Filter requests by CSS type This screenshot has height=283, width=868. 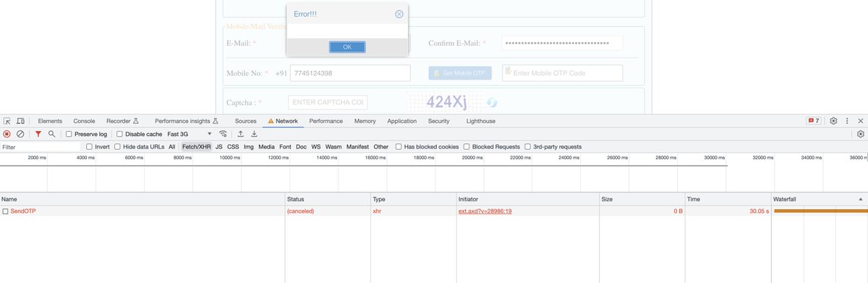coord(233,147)
